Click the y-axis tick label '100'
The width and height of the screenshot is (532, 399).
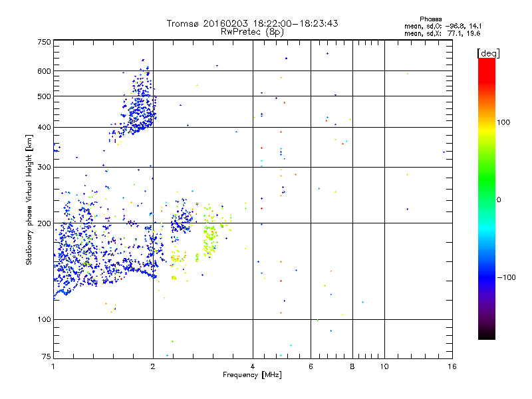pos(44,320)
